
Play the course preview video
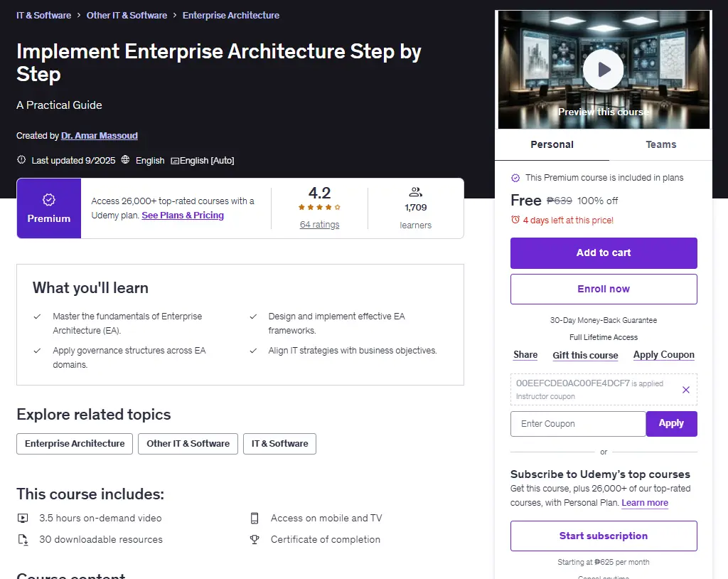click(x=603, y=70)
